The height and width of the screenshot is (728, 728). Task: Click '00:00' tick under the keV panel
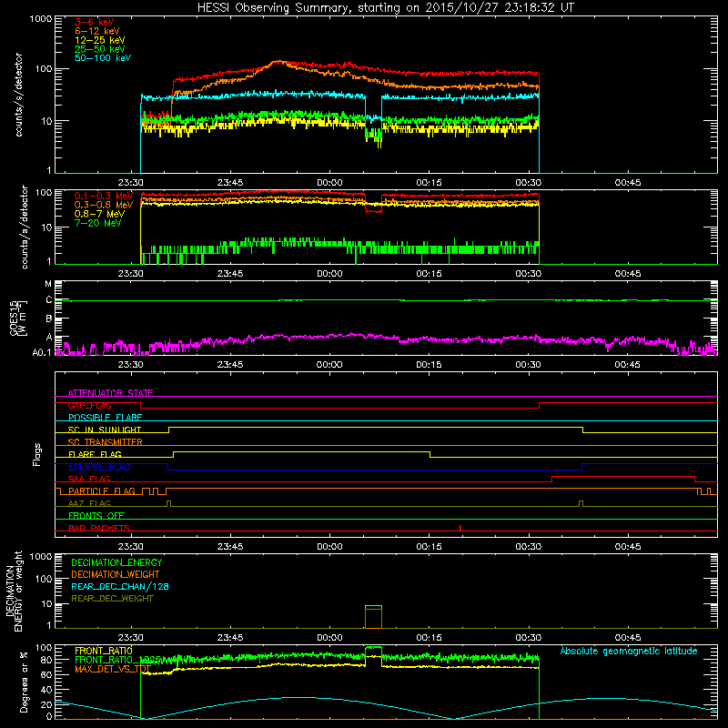(x=329, y=183)
